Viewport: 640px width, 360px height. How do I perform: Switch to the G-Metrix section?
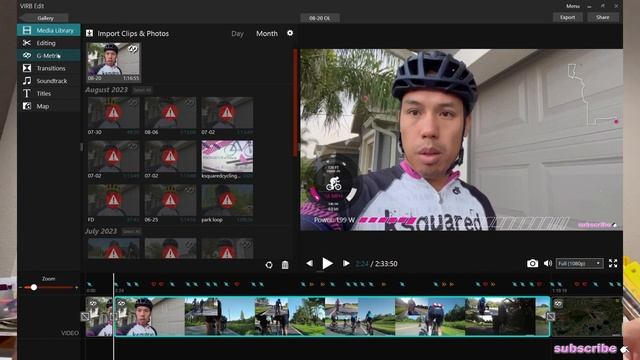49,56
